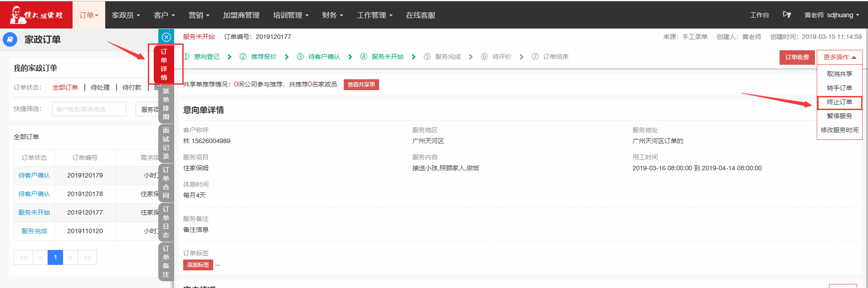868x288 pixels.
Task: Open the 家政员 dropdown menu
Action: click(x=126, y=15)
